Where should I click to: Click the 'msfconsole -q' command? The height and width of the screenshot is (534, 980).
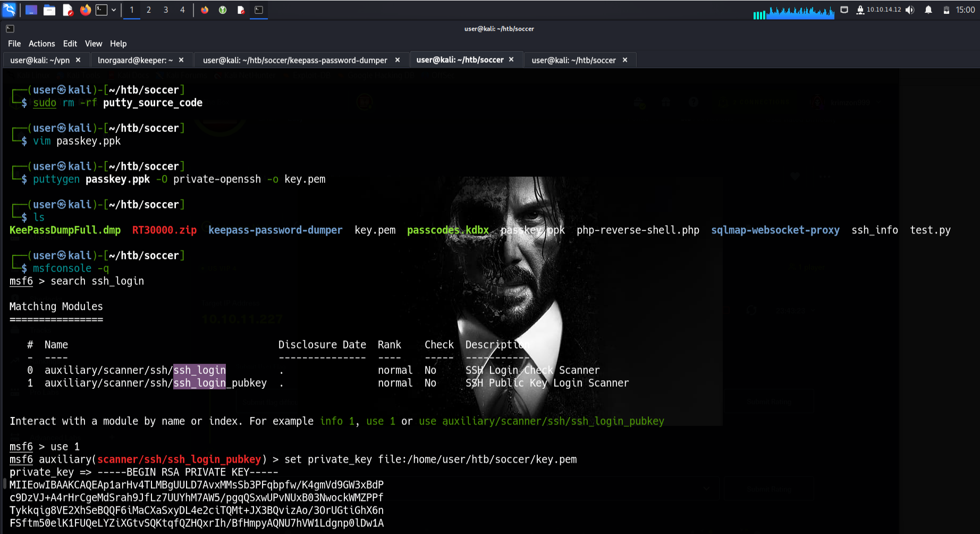71,269
